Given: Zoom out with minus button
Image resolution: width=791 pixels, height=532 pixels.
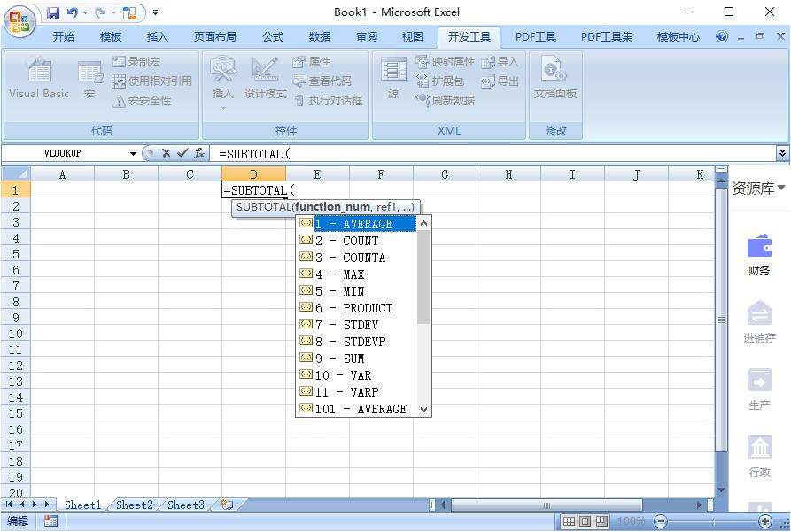Looking at the screenshot, I should click(x=660, y=521).
